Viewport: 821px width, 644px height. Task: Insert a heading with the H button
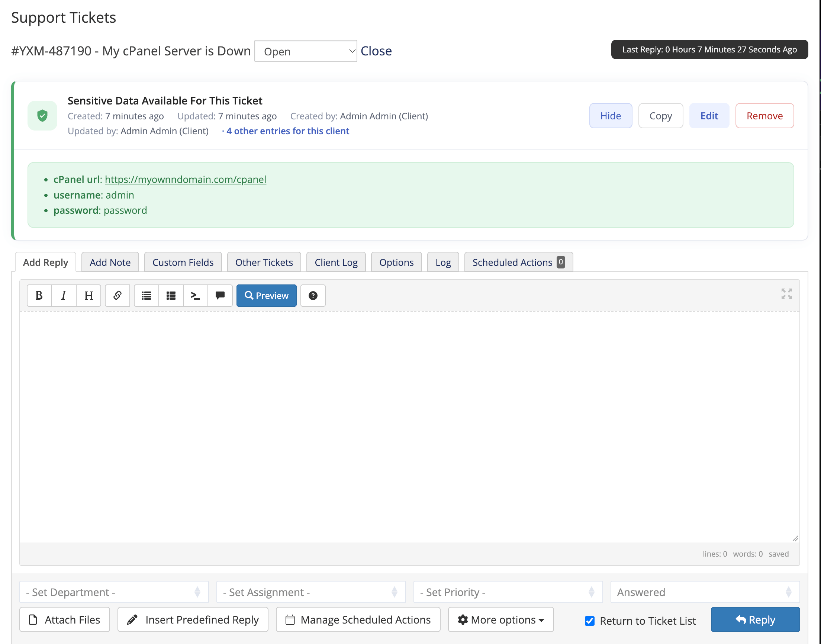(88, 296)
